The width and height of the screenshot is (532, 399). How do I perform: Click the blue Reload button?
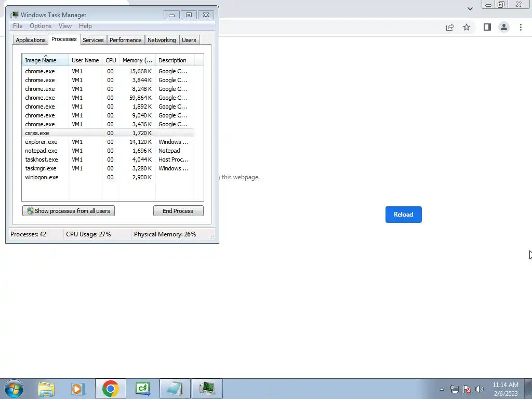[x=403, y=215]
